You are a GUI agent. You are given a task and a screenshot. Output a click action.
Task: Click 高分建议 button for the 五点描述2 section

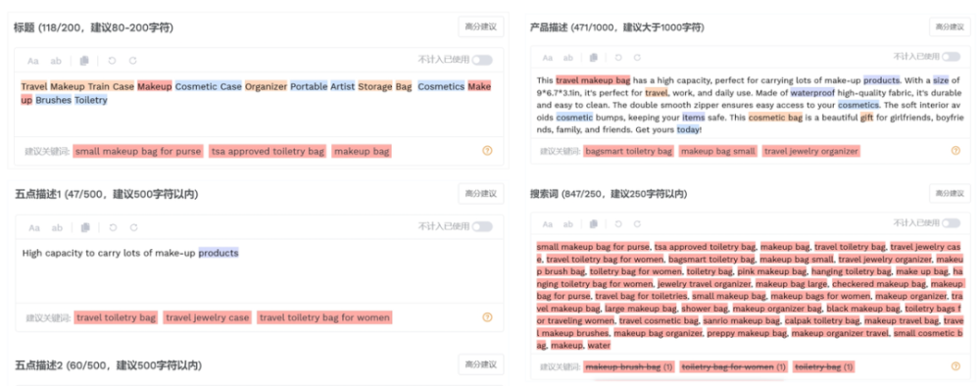480,364
